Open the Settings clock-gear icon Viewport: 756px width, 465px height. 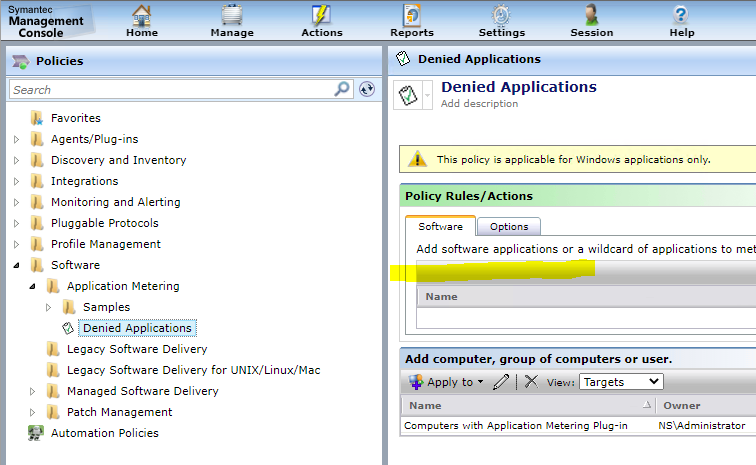coord(501,15)
